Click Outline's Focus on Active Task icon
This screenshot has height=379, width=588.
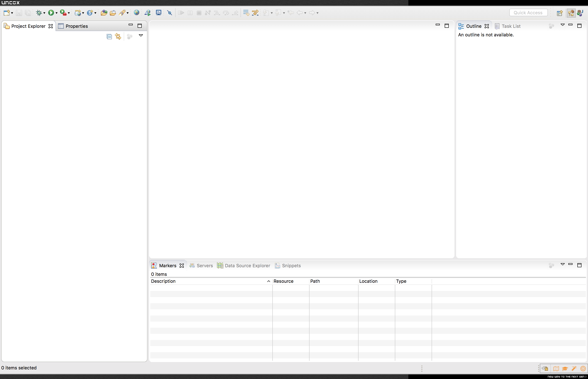tap(551, 26)
